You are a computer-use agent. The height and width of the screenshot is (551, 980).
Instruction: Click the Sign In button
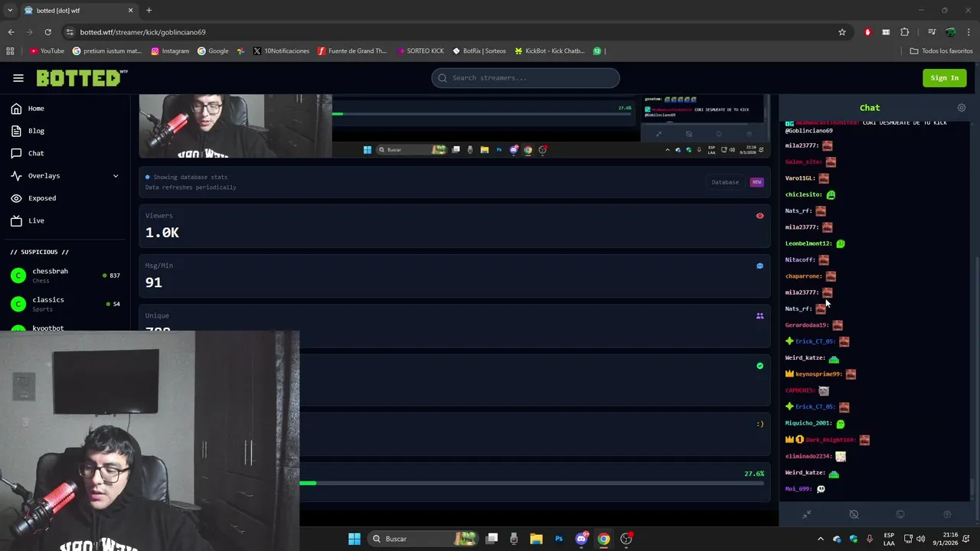pos(944,78)
